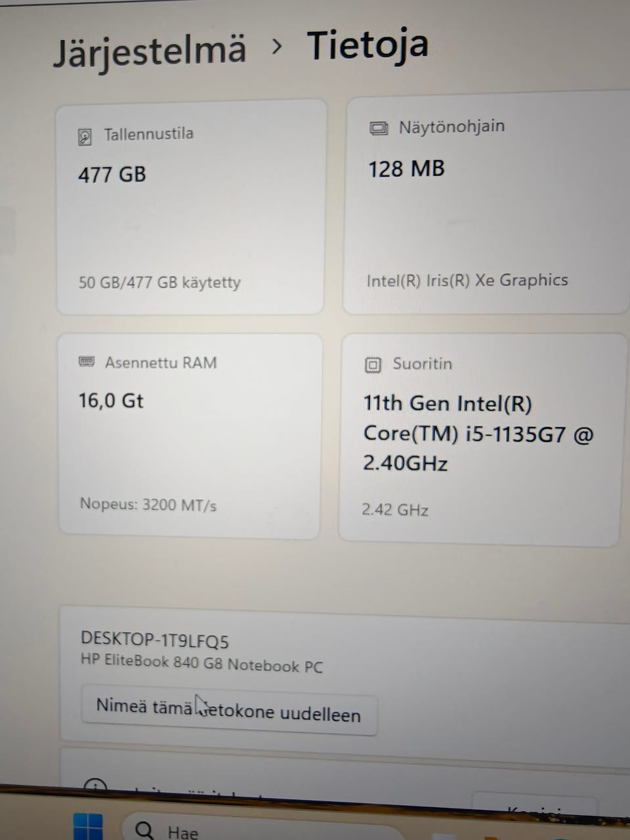This screenshot has height=840, width=630.
Task: Select the Nopeus: 3200 MT/s text
Action: coord(148,505)
